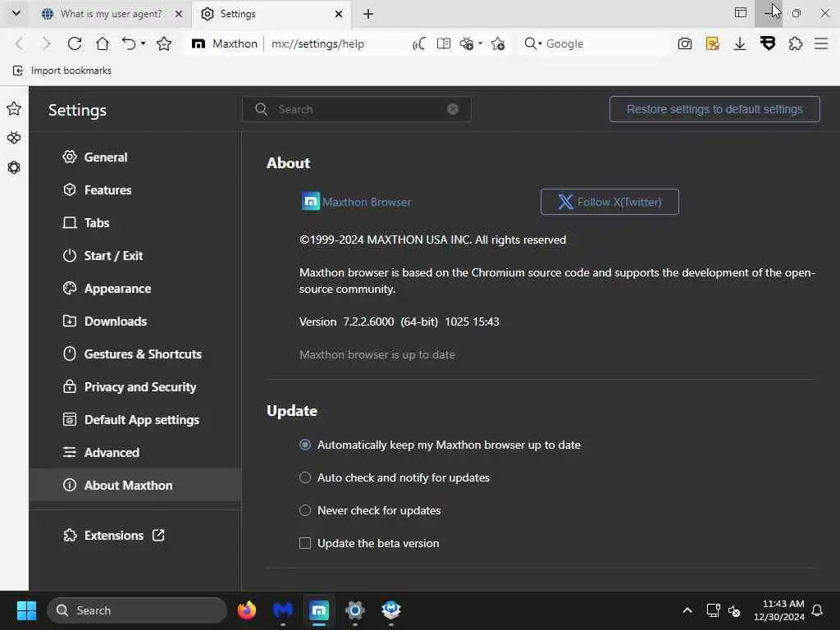Open the Windows Start menu
The image size is (840, 630).
(x=26, y=610)
